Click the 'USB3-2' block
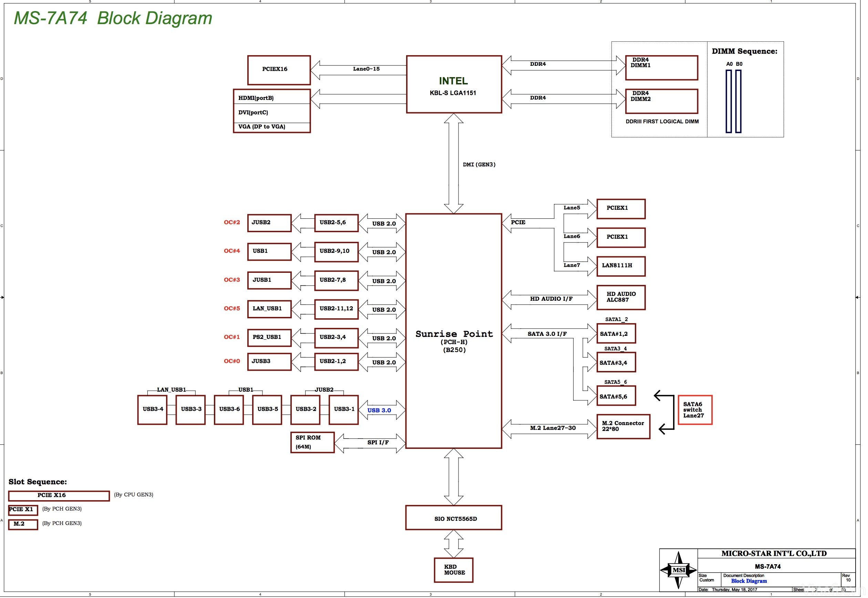The width and height of the screenshot is (868, 598). pos(305,410)
